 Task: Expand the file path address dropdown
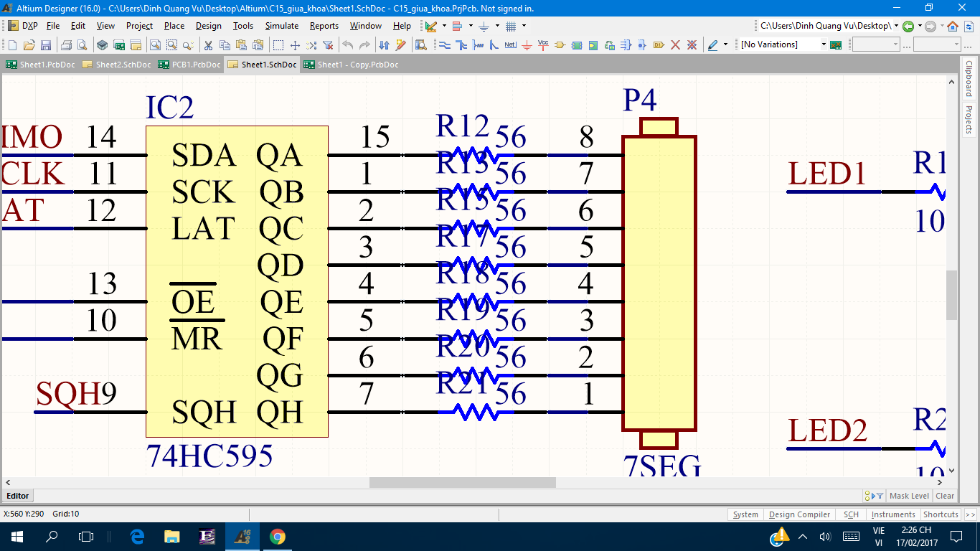(x=896, y=26)
